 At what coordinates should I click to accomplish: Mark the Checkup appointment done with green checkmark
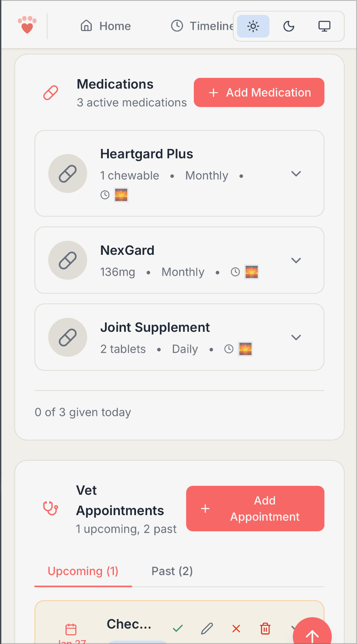(x=177, y=628)
